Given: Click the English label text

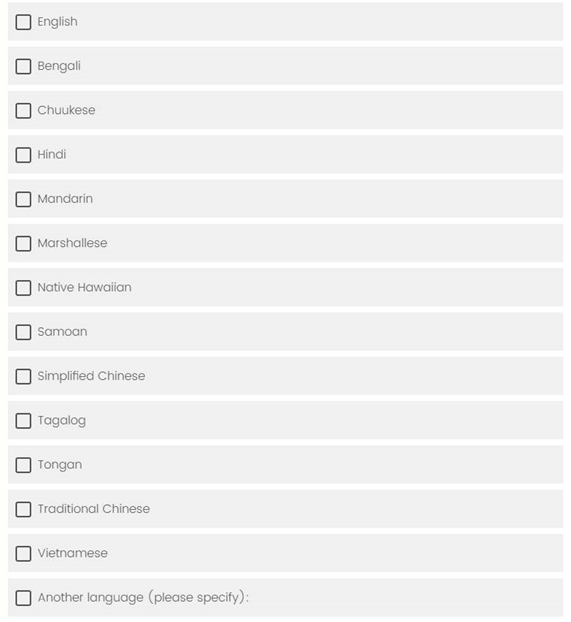Looking at the screenshot, I should click(58, 22).
